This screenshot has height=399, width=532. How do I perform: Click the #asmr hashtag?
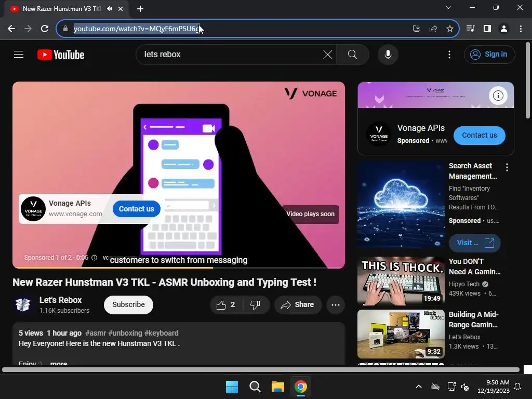(x=96, y=333)
